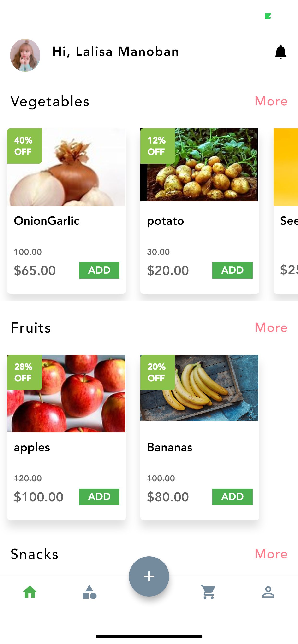Tap the Home tab icon
The height and width of the screenshot is (644, 298).
[30, 592]
